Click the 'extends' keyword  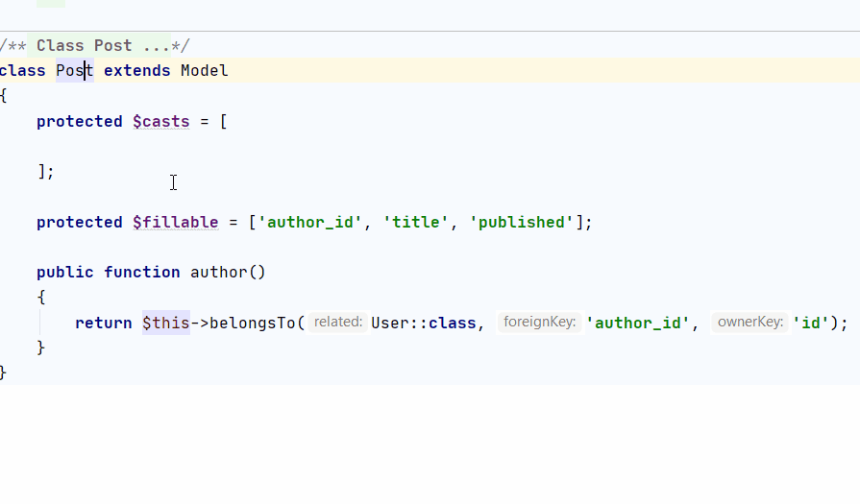137,71
